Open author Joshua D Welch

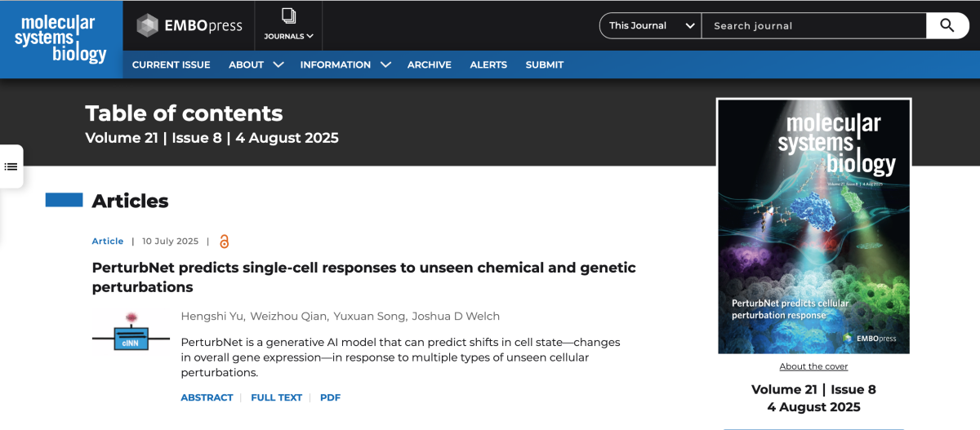[456, 317]
